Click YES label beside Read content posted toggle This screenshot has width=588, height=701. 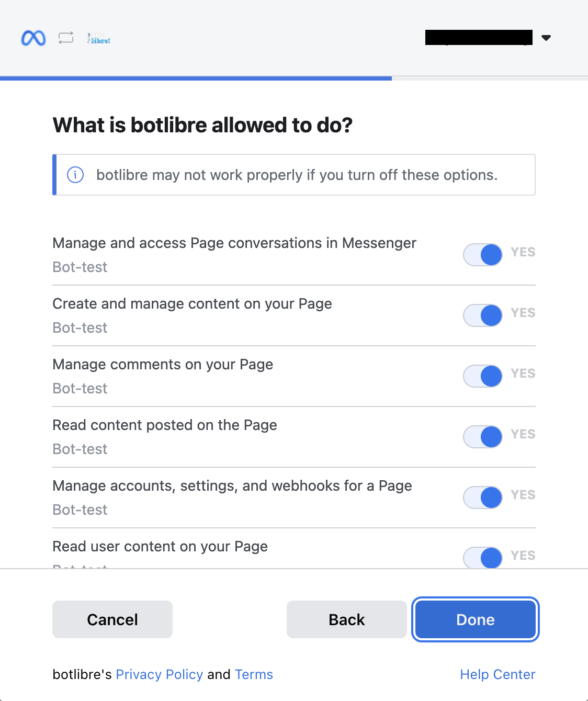(x=523, y=434)
